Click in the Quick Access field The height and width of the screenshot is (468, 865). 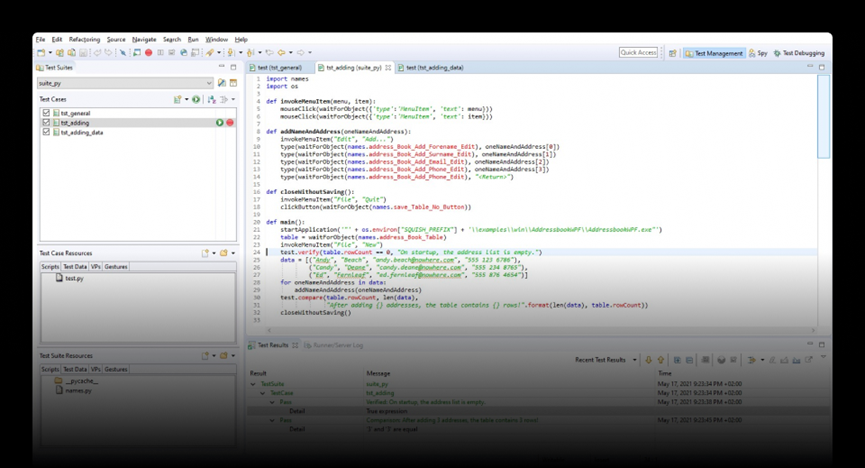(638, 52)
